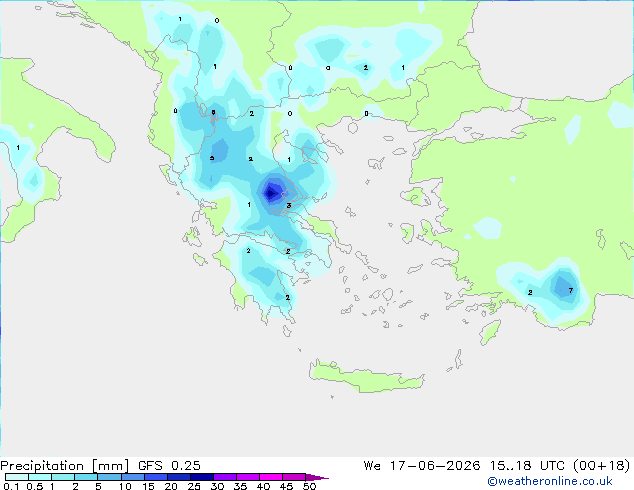The image size is (634, 490).
Task: Click the legend swatch between 0.1 and 0.5
Action: (17, 477)
